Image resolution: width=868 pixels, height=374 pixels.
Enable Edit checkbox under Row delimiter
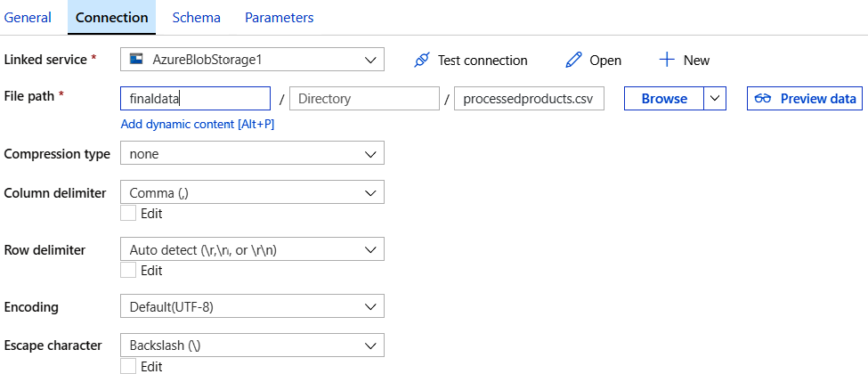click(x=128, y=271)
